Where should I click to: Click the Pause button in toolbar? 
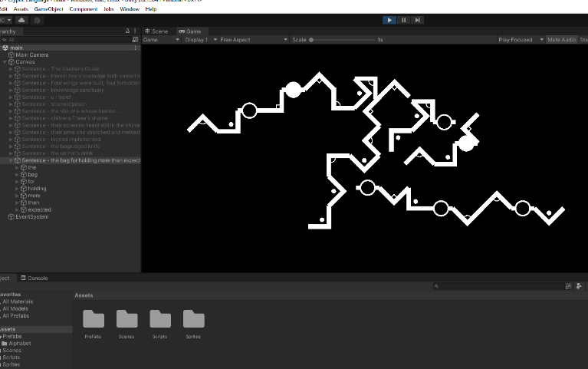pos(403,20)
